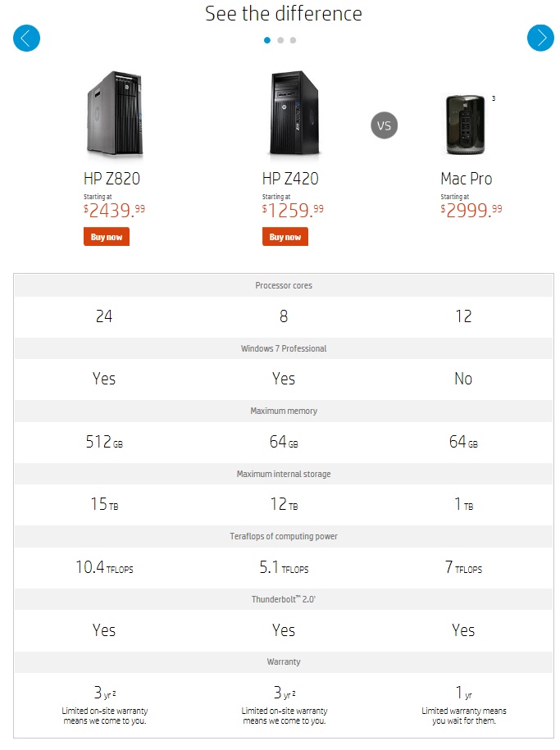This screenshot has width=560, height=750.
Task: Click the $1259.99 price of HP Z420
Action: pos(293,210)
